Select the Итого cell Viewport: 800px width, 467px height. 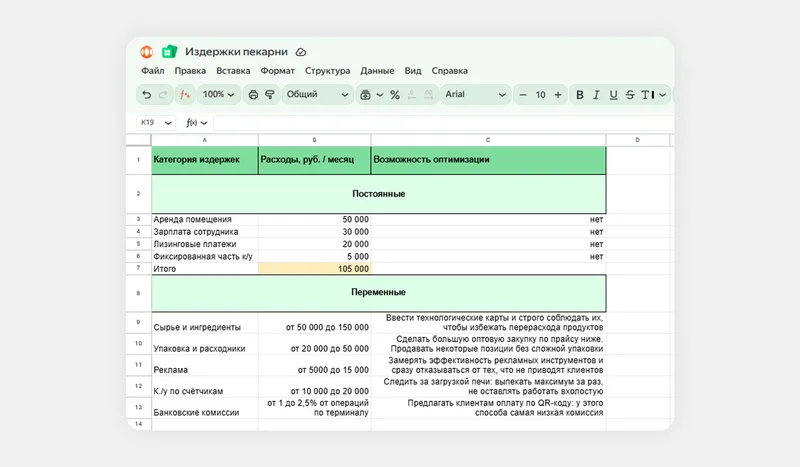point(205,268)
